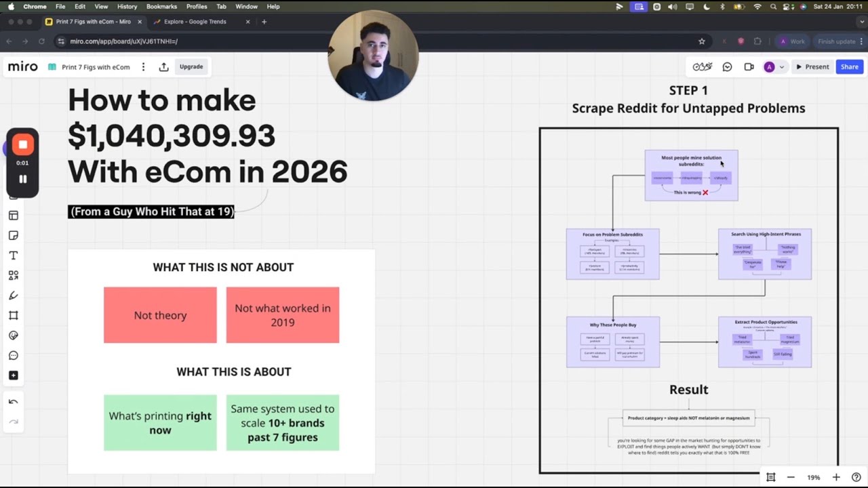This screenshot has width=868, height=488.
Task: Open a new Chrome tab
Action: [x=264, y=22]
